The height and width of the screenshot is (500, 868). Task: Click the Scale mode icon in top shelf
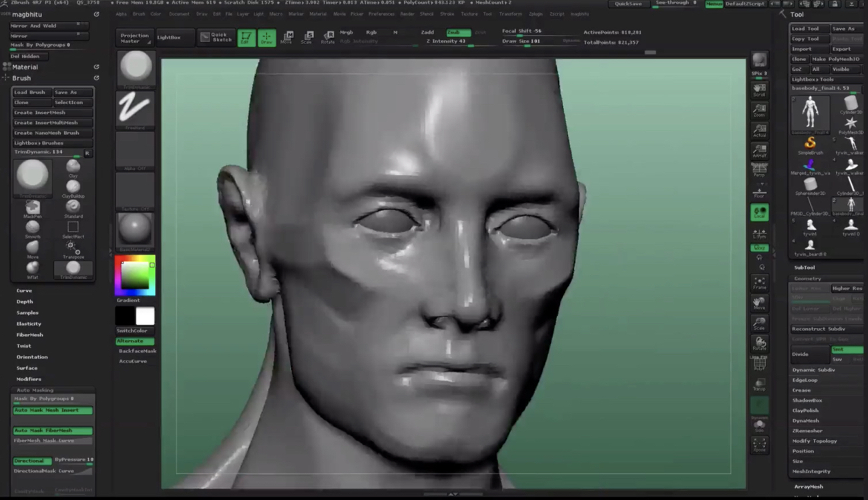[307, 37]
